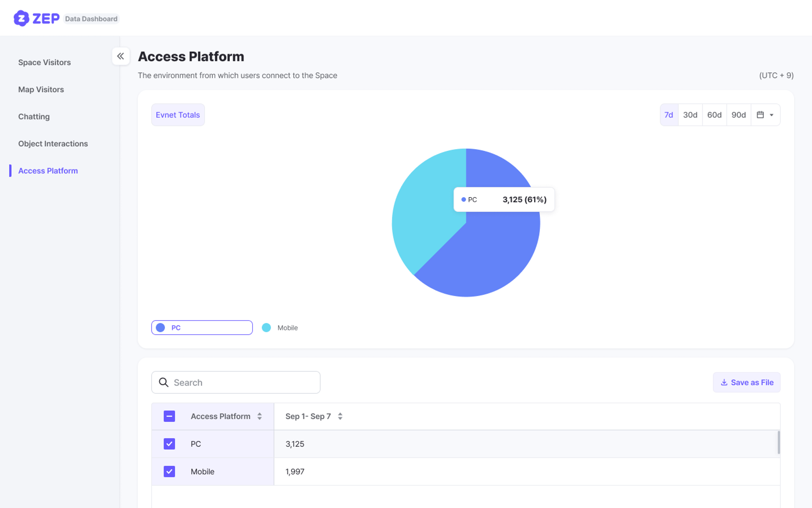Click into the Search input field
Viewport: 812px width, 508px height.
coord(244,382)
